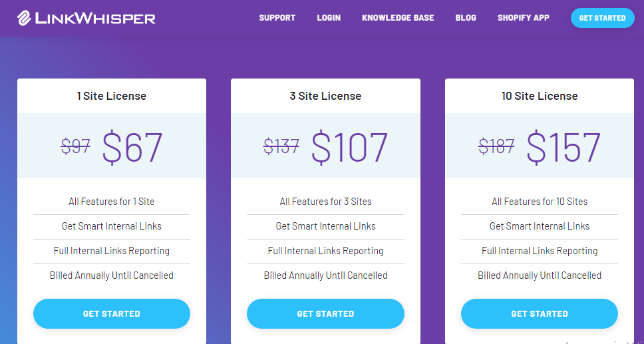Get started with the 1 Site License
The image size is (644, 344).
pyautogui.click(x=112, y=313)
